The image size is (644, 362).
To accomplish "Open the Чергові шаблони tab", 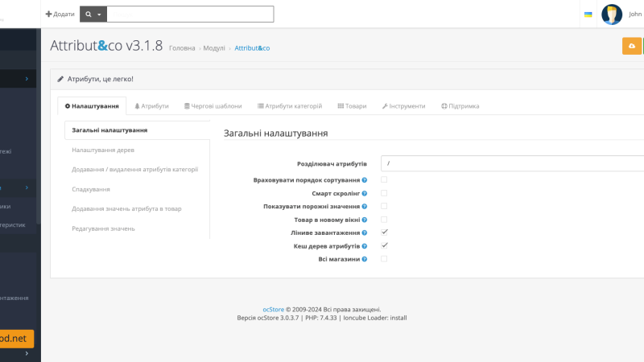I will point(213,106).
